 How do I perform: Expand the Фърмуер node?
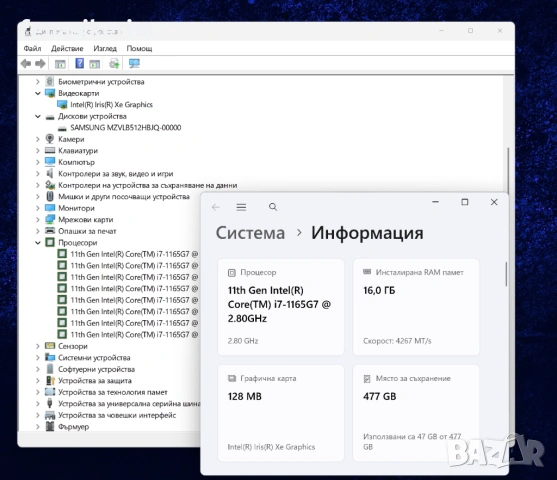(38, 426)
